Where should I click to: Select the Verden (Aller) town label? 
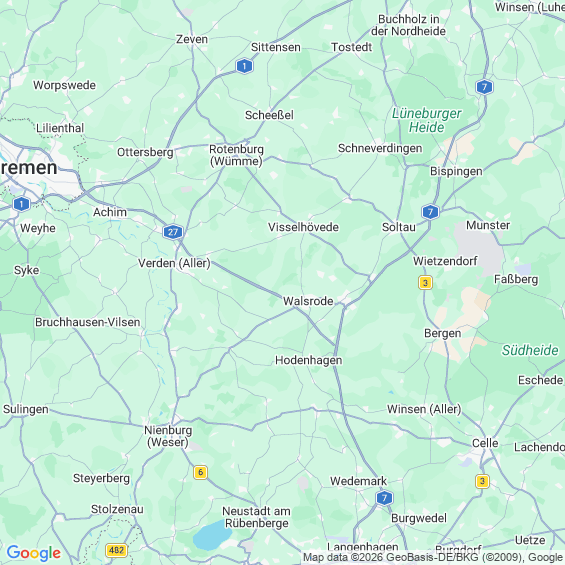click(x=174, y=263)
